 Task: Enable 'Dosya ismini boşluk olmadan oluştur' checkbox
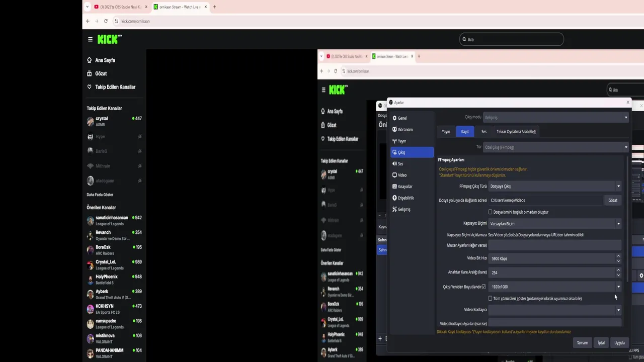tap(490, 212)
